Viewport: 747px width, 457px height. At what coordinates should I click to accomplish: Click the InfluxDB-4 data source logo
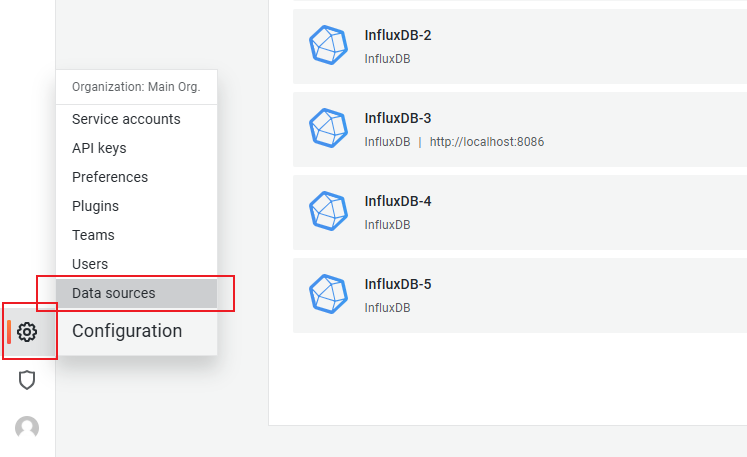pyautogui.click(x=328, y=211)
